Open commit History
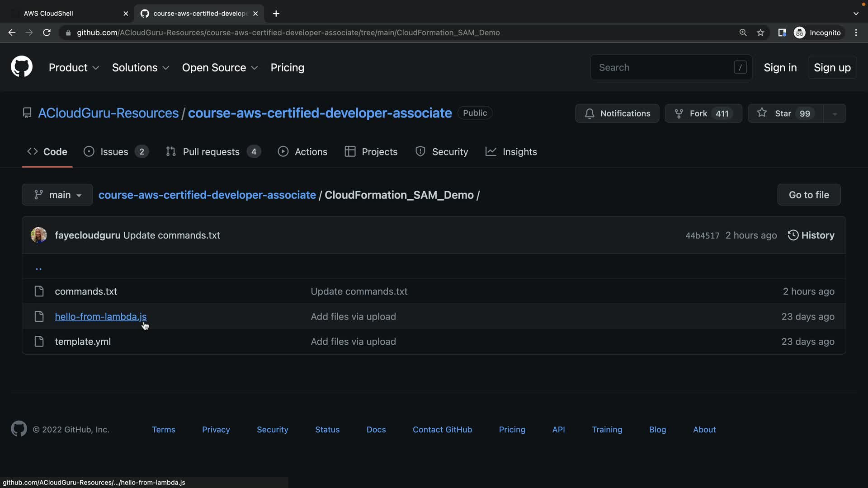This screenshot has height=488, width=868. [x=811, y=235]
